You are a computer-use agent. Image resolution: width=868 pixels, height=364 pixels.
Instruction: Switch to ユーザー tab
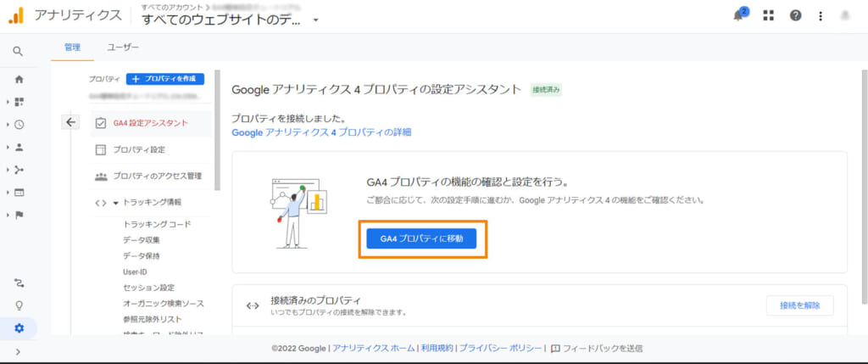tap(123, 48)
